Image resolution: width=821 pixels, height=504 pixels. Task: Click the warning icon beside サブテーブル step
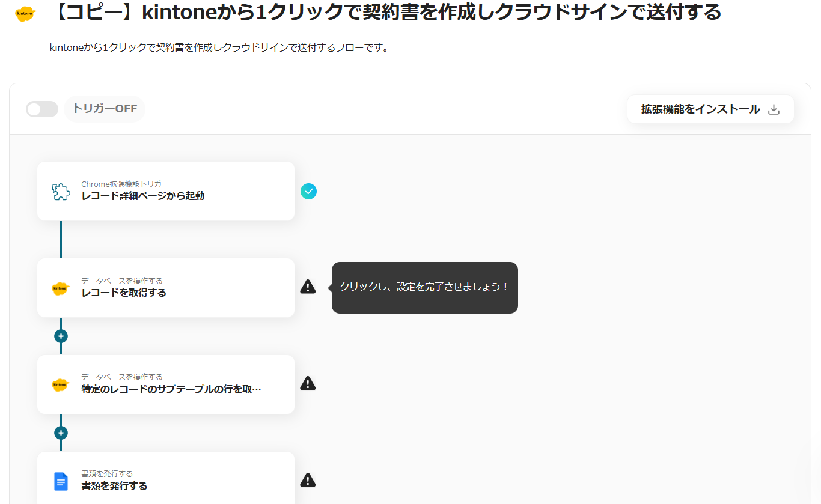coord(308,383)
